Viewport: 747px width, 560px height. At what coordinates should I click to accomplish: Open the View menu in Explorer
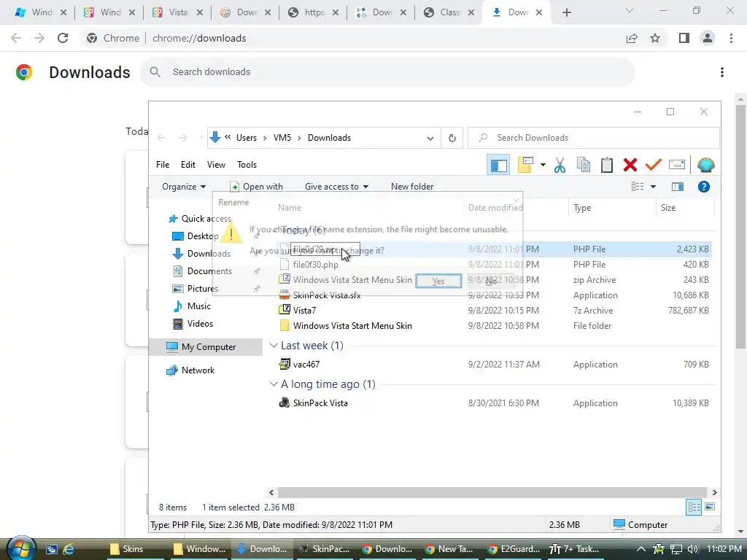tap(216, 165)
